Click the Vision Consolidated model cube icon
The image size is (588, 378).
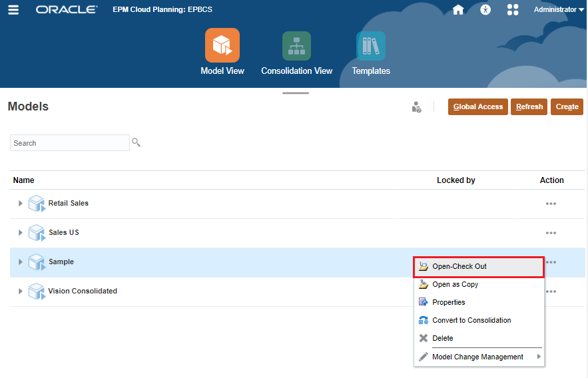click(x=37, y=291)
